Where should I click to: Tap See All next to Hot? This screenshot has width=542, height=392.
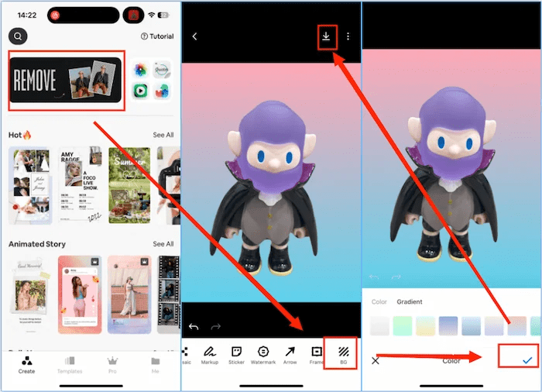point(163,135)
